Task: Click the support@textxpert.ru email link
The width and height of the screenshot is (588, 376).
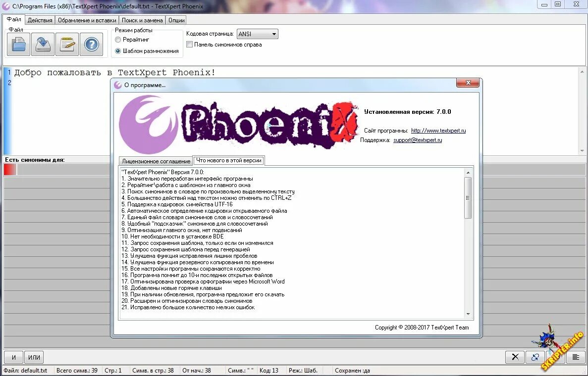Action: coord(418,140)
